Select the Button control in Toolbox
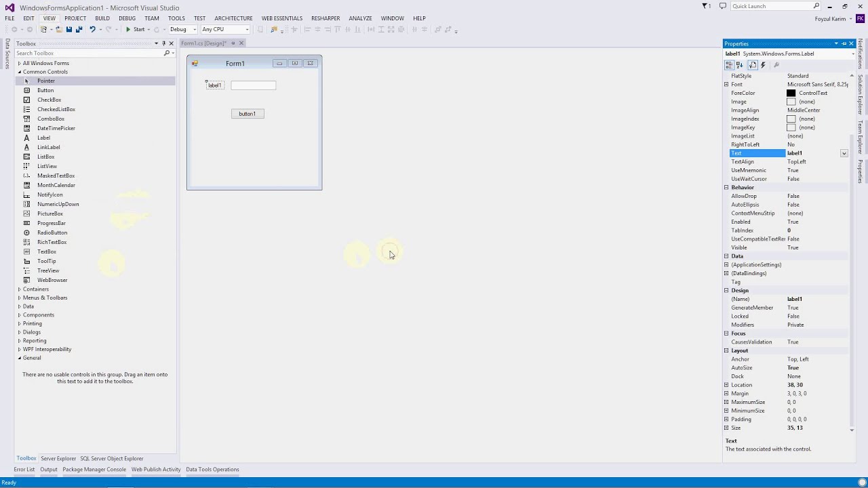Viewport: 868px width, 488px height. 95,90
